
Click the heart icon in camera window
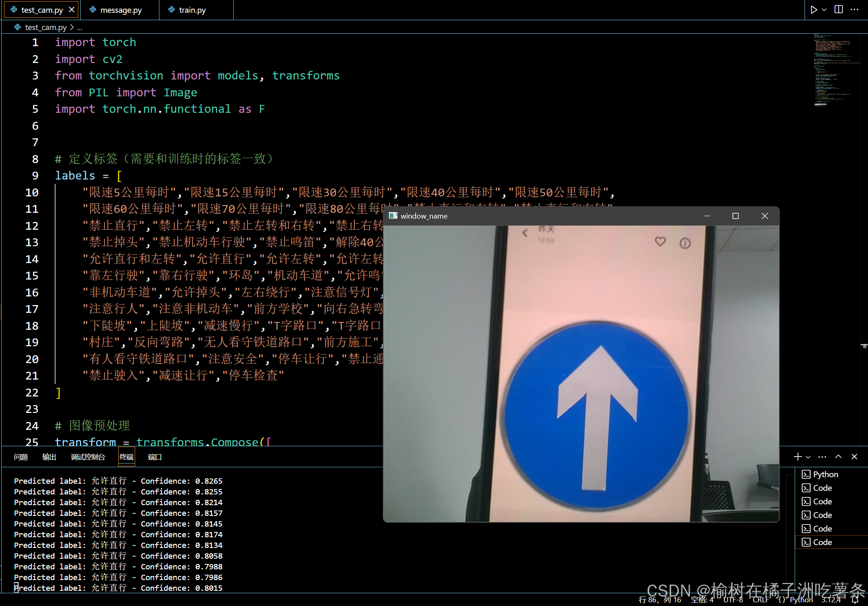point(660,242)
